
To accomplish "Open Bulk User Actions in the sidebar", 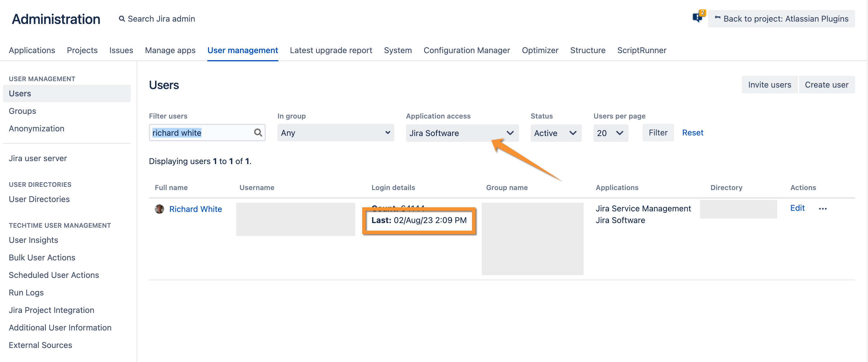I will 42,257.
